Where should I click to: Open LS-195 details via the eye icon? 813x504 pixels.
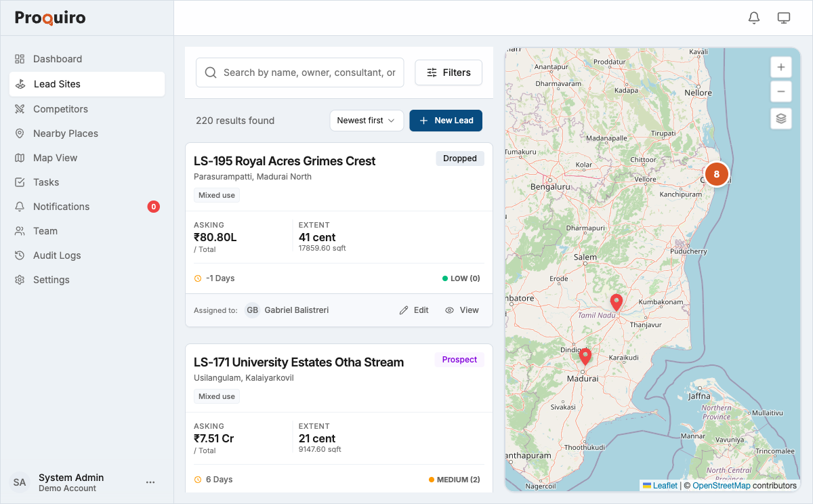pos(462,310)
